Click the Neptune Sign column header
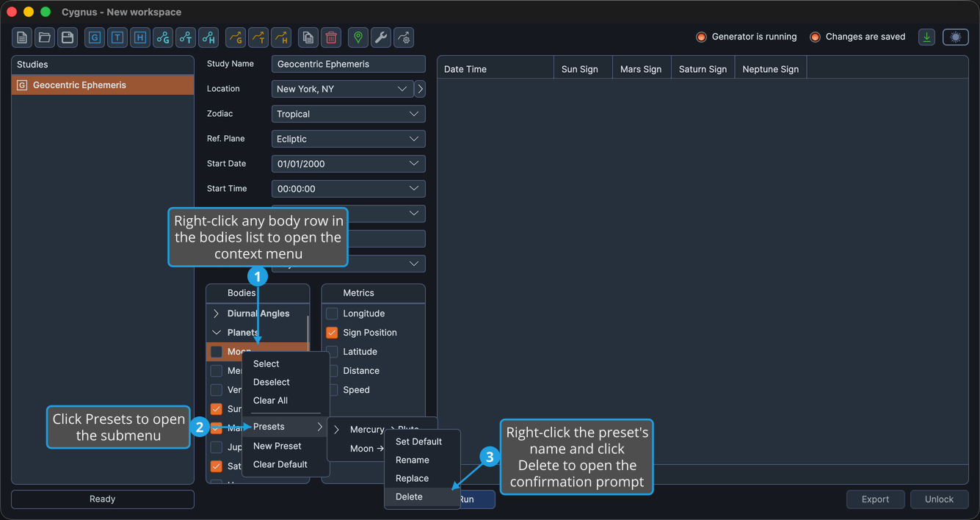This screenshot has height=520, width=980. click(x=770, y=69)
